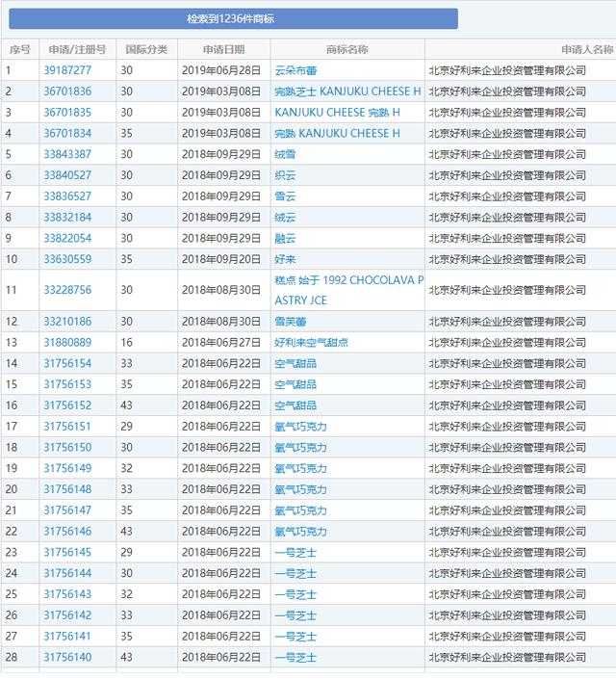
Task: Open registration number 33840527
Action: coord(67,175)
